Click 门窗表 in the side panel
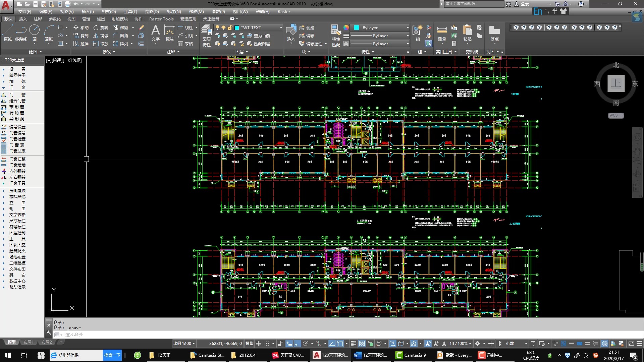 pos(17,145)
